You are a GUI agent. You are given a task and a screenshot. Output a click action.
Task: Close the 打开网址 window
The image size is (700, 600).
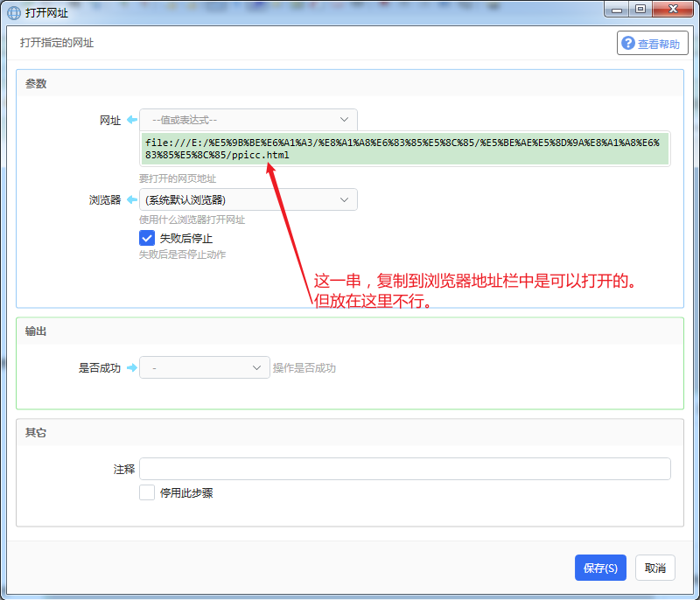pyautogui.click(x=673, y=9)
